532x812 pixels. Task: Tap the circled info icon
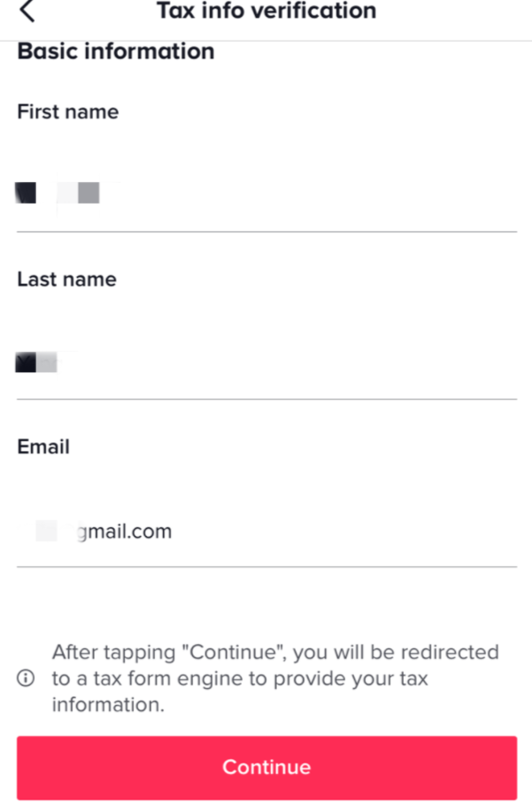tap(26, 678)
